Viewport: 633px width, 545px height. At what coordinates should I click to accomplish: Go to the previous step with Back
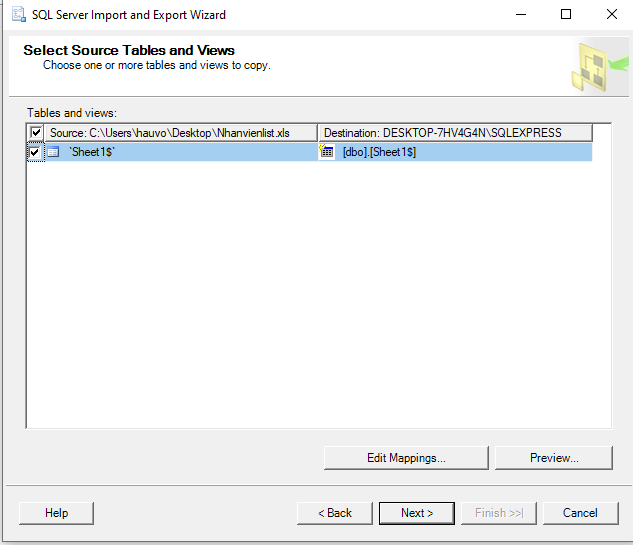tap(335, 513)
